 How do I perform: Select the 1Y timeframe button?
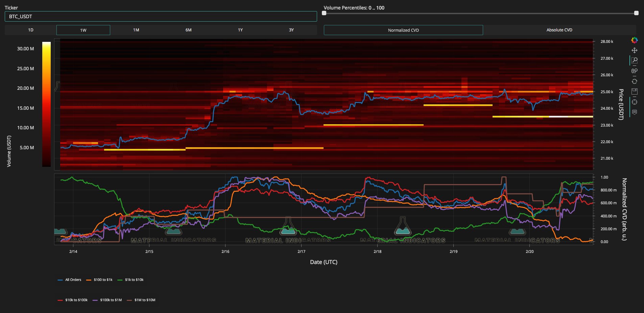click(x=240, y=30)
